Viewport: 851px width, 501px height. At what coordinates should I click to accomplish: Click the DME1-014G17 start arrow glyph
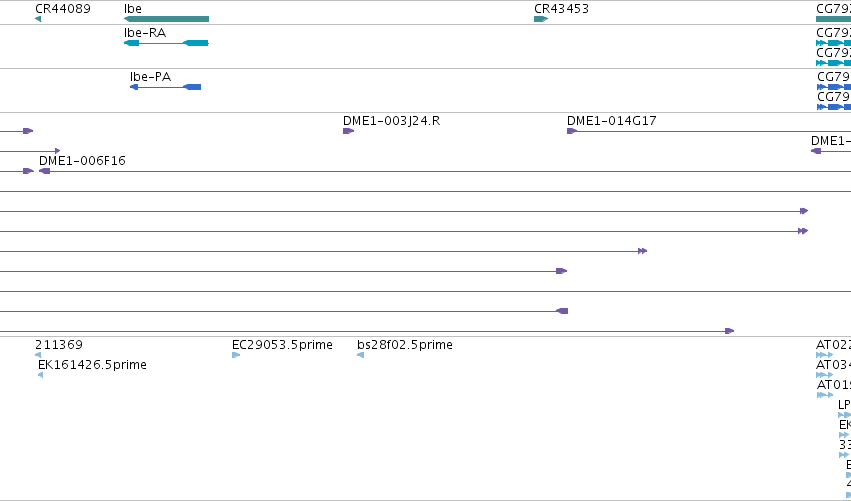[572, 131]
